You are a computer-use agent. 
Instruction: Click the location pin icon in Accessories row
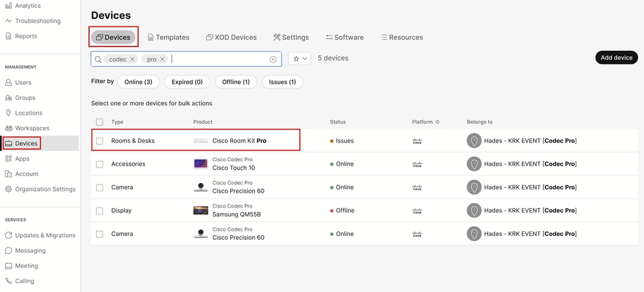(x=474, y=164)
